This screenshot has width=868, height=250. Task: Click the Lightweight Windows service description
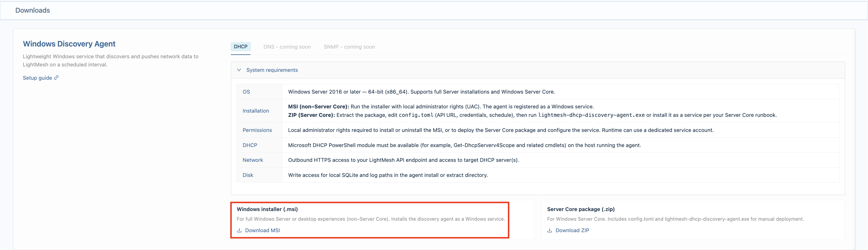[x=111, y=61]
